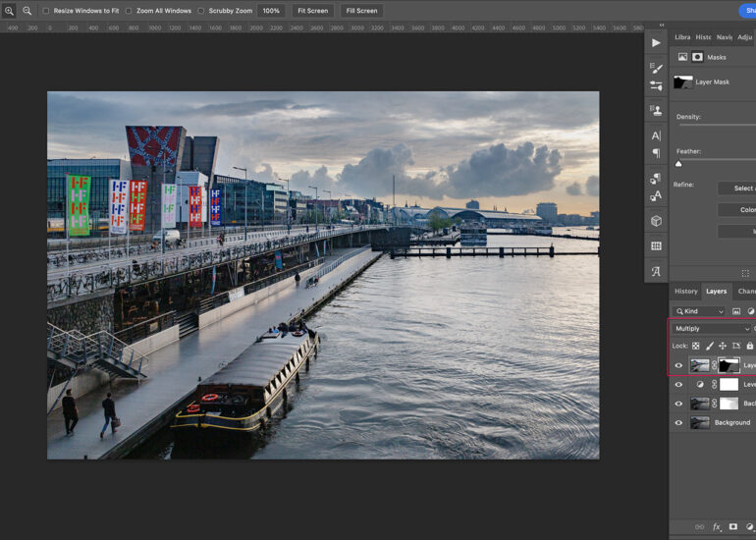Screen dimensions: 756x540
Task: Hide the Background layer eye
Action: pos(678,423)
